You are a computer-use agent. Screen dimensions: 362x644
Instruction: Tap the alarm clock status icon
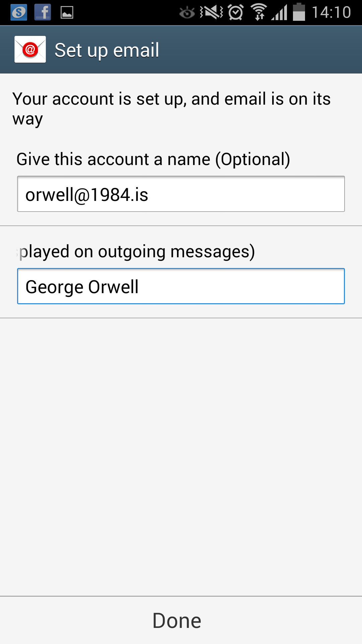236,12
